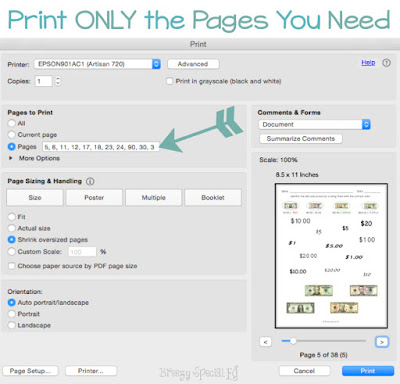
Task: Click Summarize Comments button
Action: pos(301,139)
